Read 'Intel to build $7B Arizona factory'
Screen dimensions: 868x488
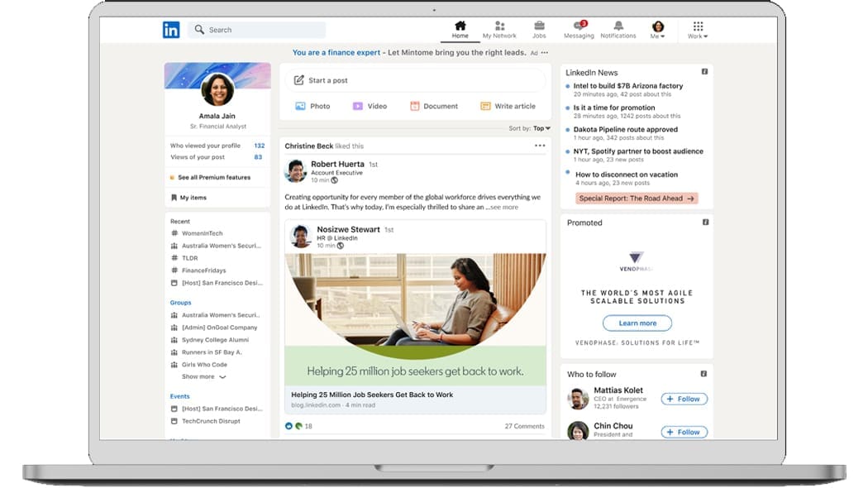(x=627, y=86)
